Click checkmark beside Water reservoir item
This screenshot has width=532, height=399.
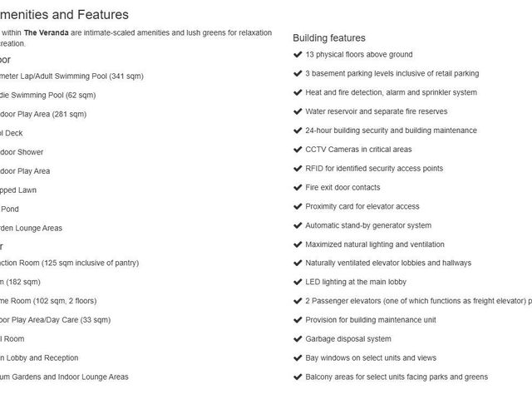coord(298,111)
